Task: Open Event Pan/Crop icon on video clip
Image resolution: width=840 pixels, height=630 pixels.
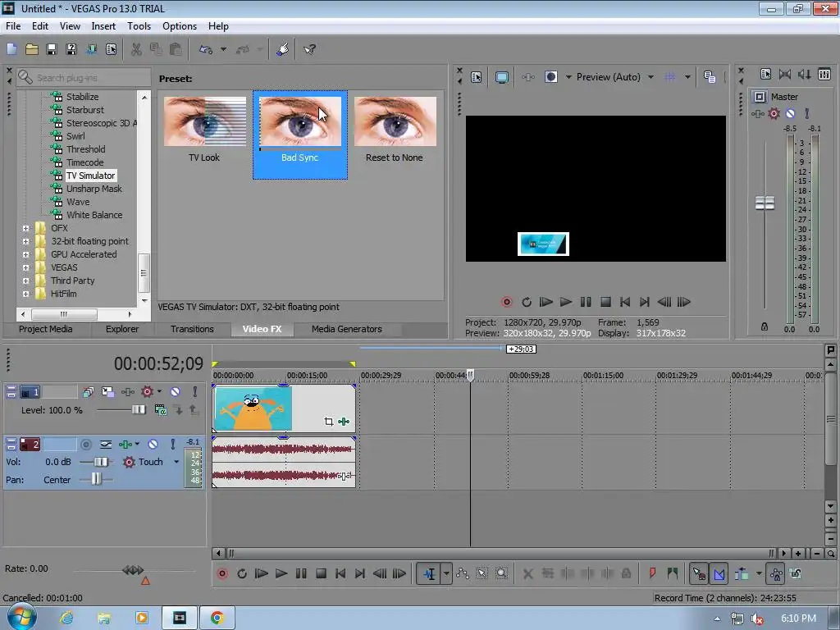Action: 328,422
